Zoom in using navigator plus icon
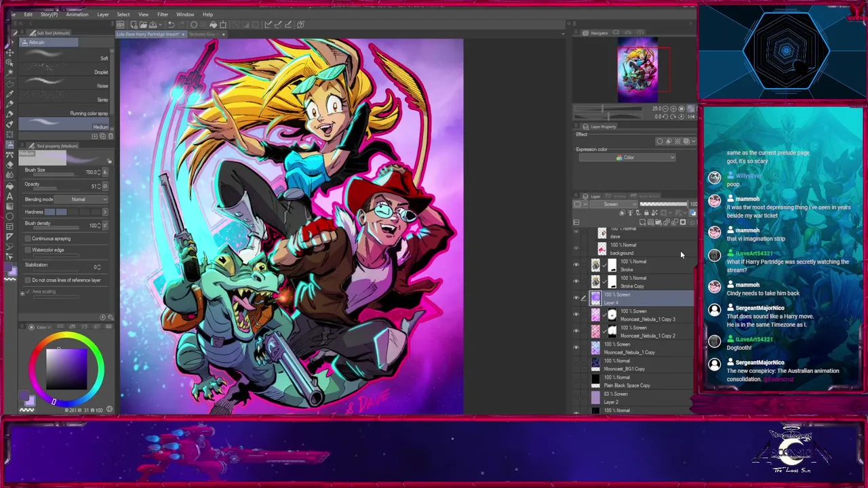 tap(673, 108)
